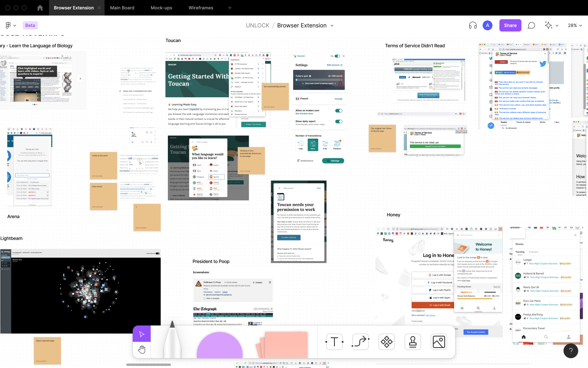Switch to the Mock-ups tab
This screenshot has width=588, height=368.
(161, 8)
